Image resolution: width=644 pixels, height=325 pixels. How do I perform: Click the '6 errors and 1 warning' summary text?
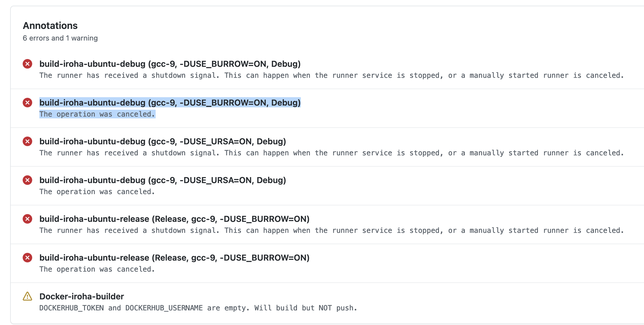click(x=60, y=38)
